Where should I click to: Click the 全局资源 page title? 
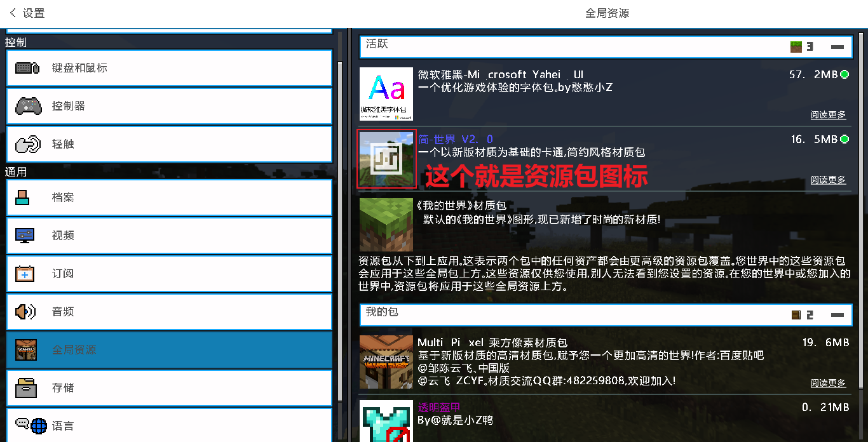[x=607, y=13]
